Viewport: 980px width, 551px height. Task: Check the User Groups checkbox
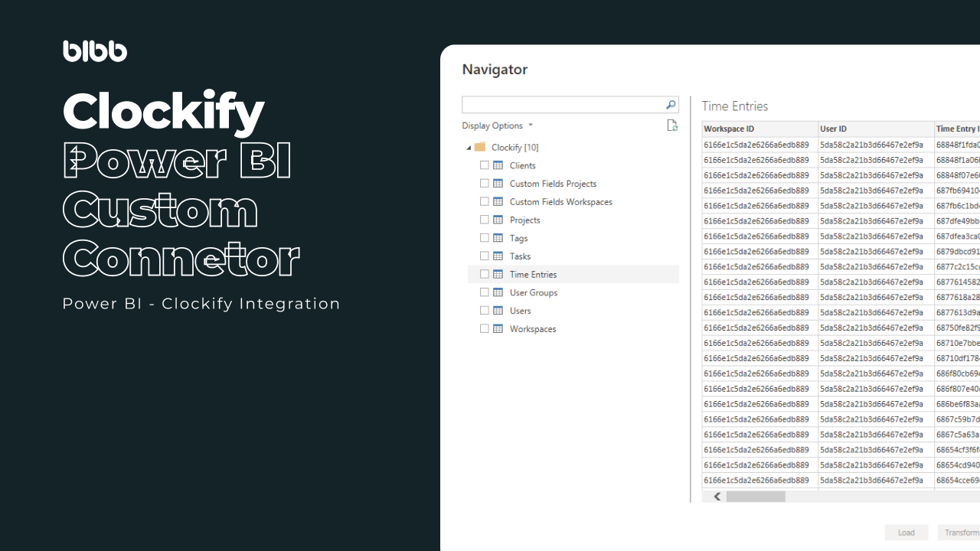tap(484, 292)
